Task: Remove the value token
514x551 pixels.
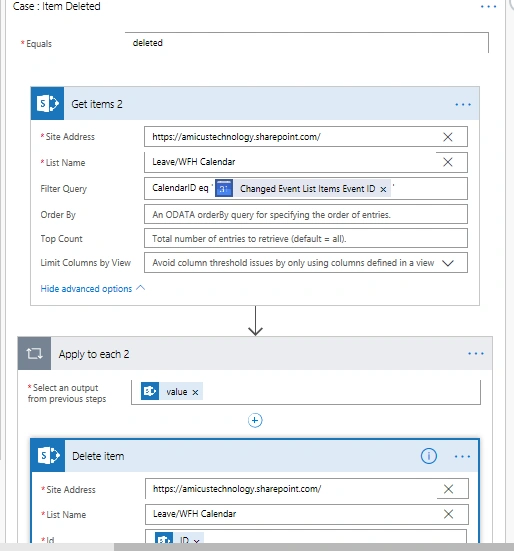Action: click(195, 392)
